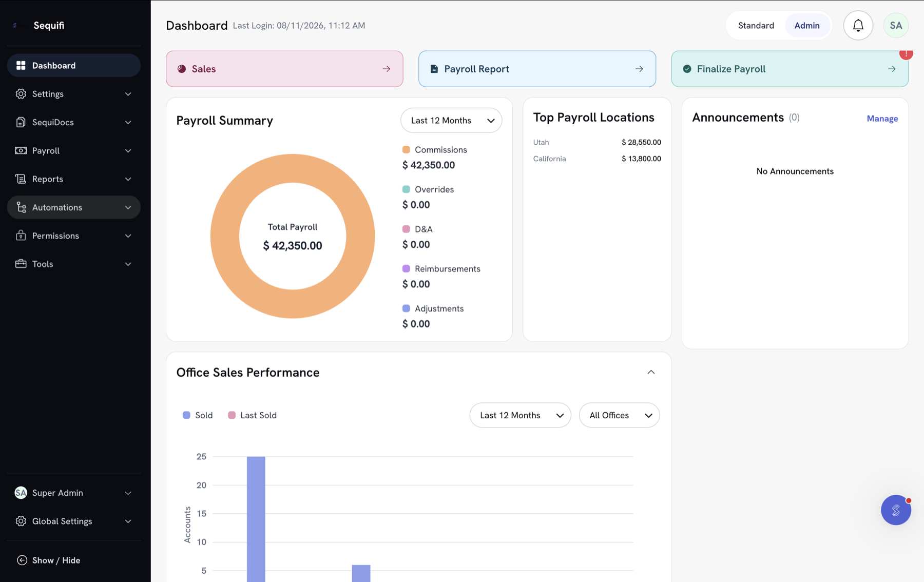Click the Sales pie chart icon
Screen dimensions: 924x582
pyautogui.click(x=182, y=69)
